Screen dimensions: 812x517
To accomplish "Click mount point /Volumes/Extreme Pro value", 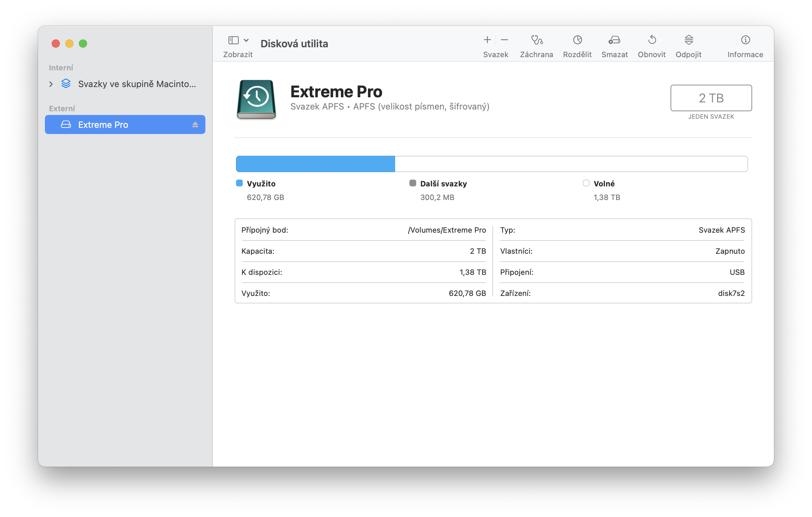I will click(447, 230).
